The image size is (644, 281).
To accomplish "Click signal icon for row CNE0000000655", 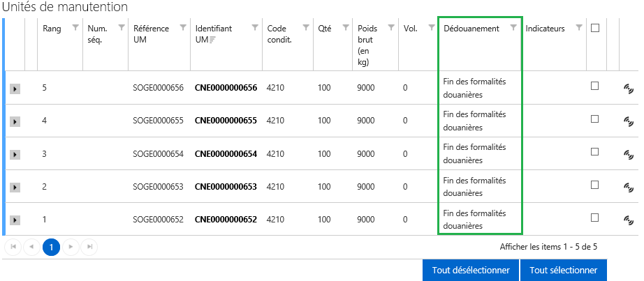I will [629, 121].
